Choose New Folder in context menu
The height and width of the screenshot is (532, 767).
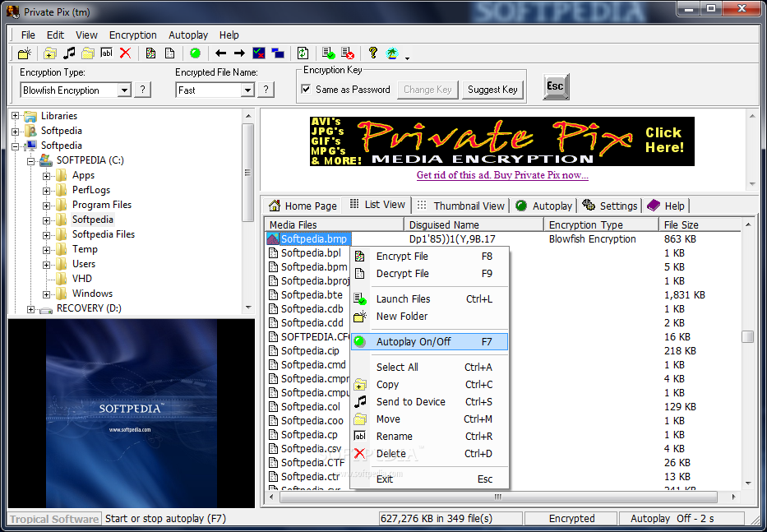click(x=430, y=317)
